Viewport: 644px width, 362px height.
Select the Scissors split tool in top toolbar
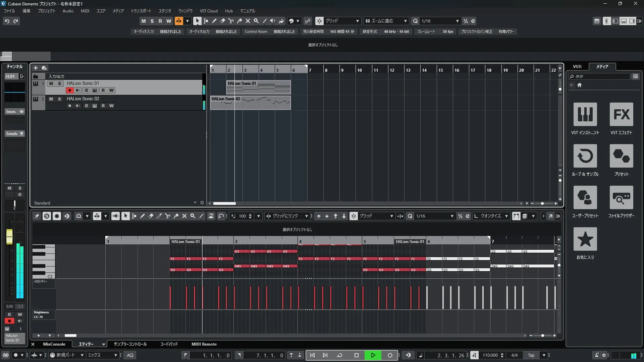(x=231, y=21)
